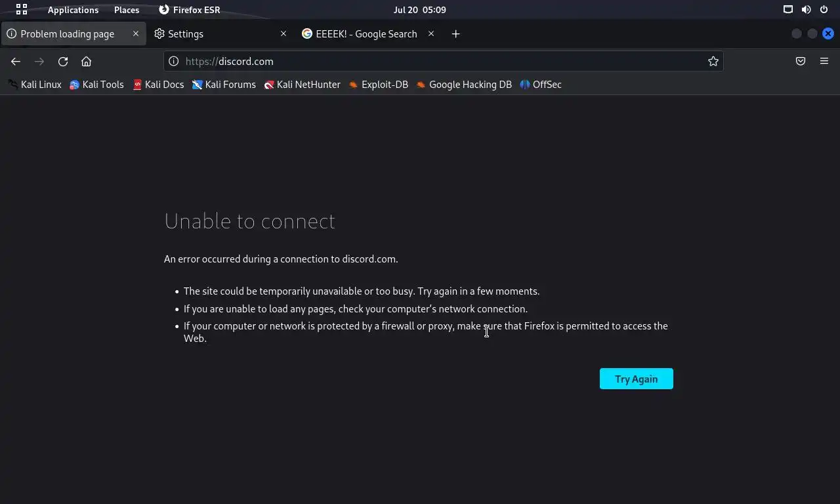Focus the discord.com address bar
The image size is (840, 504).
(443, 61)
